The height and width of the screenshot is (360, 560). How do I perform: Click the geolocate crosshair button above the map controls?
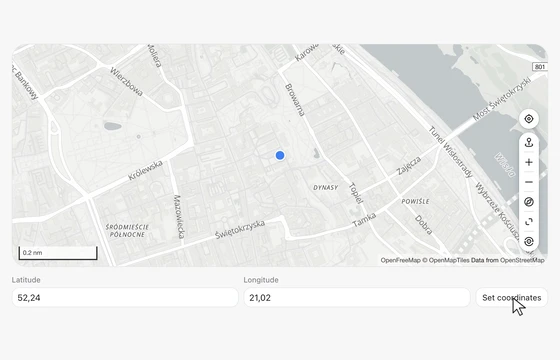[x=529, y=119]
